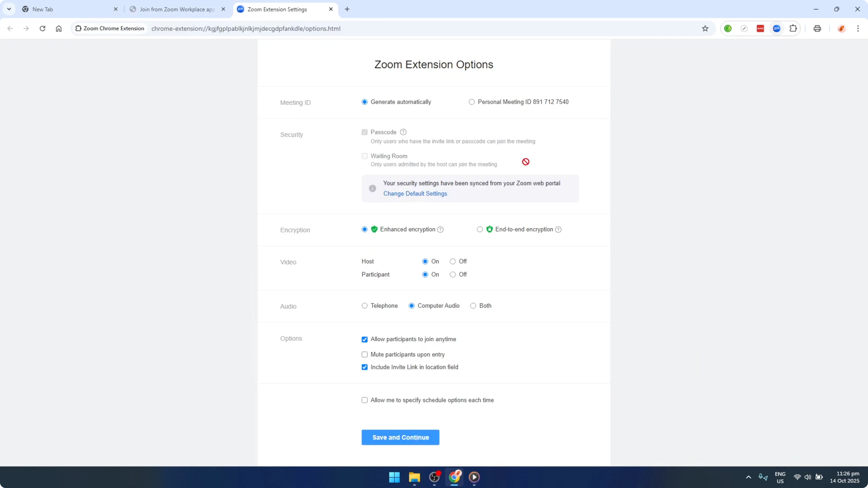Select Both audio option

473,306
